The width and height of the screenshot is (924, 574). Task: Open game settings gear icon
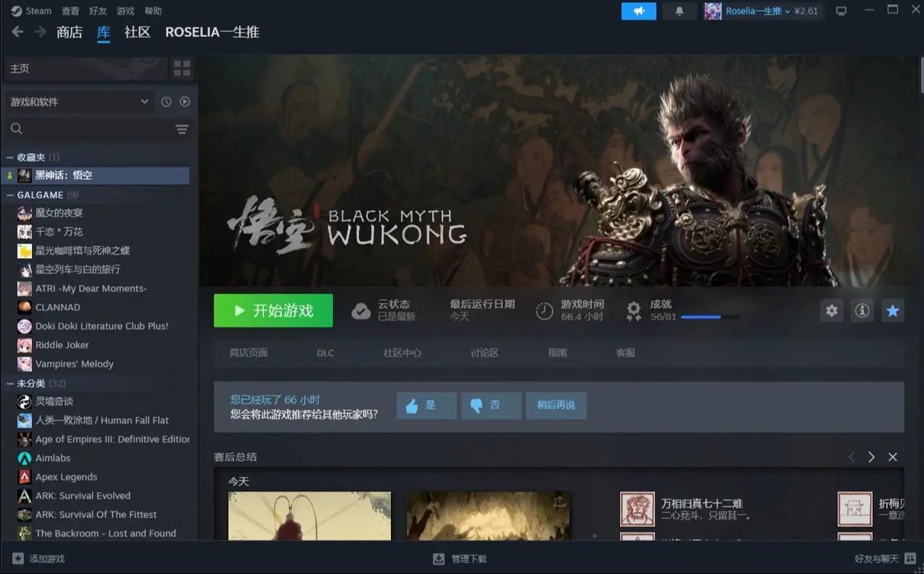click(x=832, y=311)
